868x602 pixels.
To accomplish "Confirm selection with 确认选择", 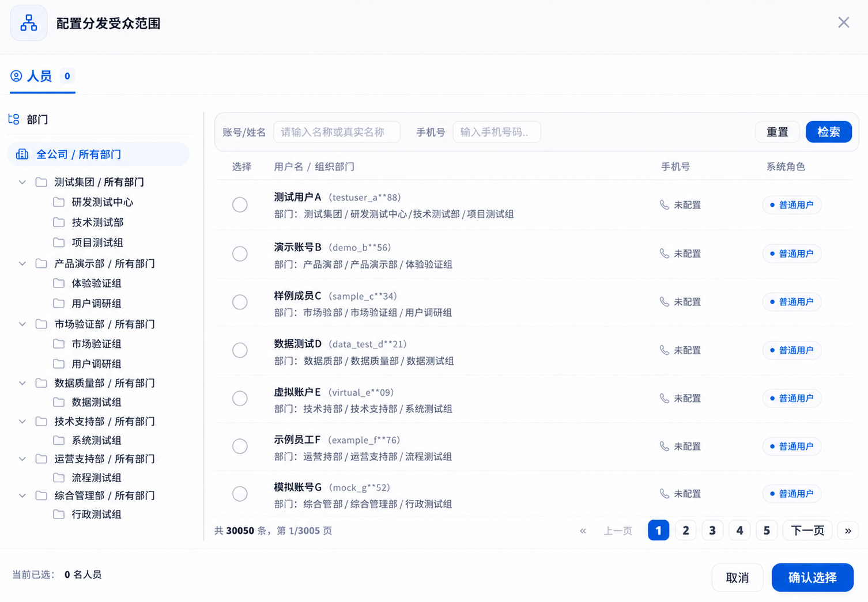I will [x=813, y=577].
